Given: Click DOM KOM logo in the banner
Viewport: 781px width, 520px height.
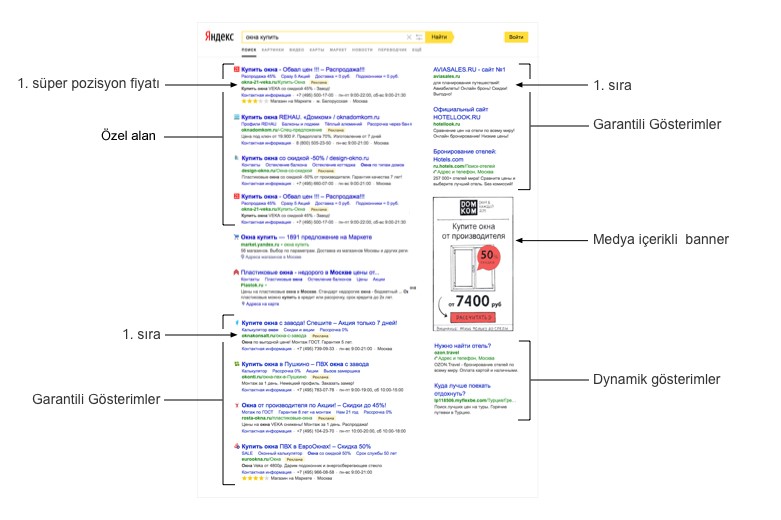Looking at the screenshot, I should coord(468,207).
